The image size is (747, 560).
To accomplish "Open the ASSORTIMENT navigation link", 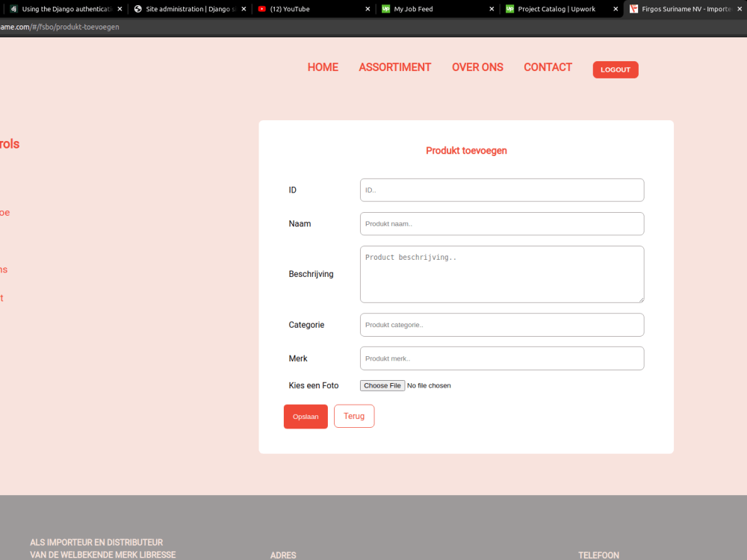I will click(x=394, y=67).
